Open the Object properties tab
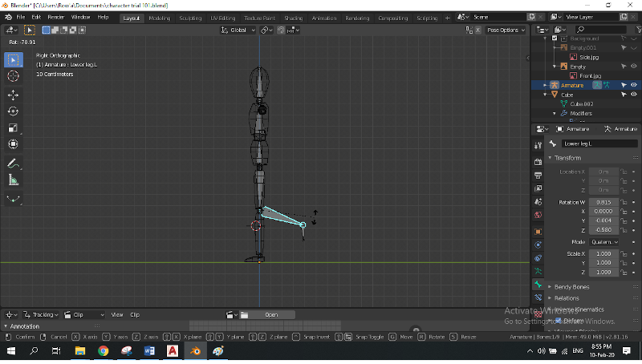The image size is (642, 364). tap(538, 232)
